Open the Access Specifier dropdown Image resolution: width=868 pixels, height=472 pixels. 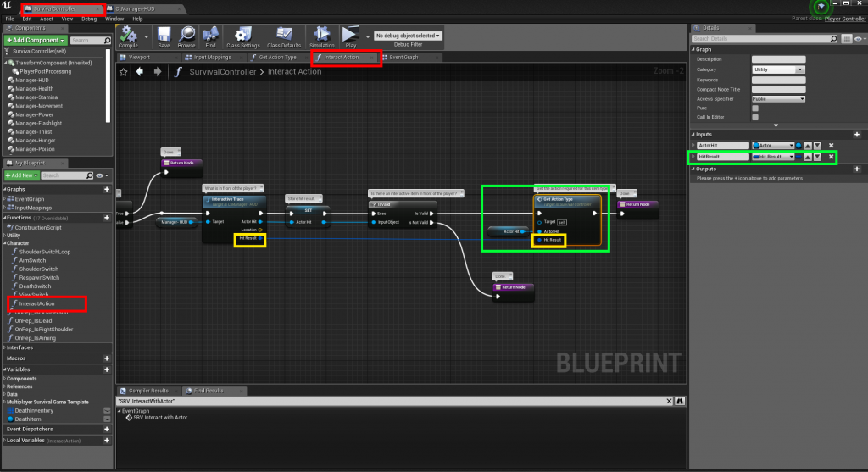[778, 98]
